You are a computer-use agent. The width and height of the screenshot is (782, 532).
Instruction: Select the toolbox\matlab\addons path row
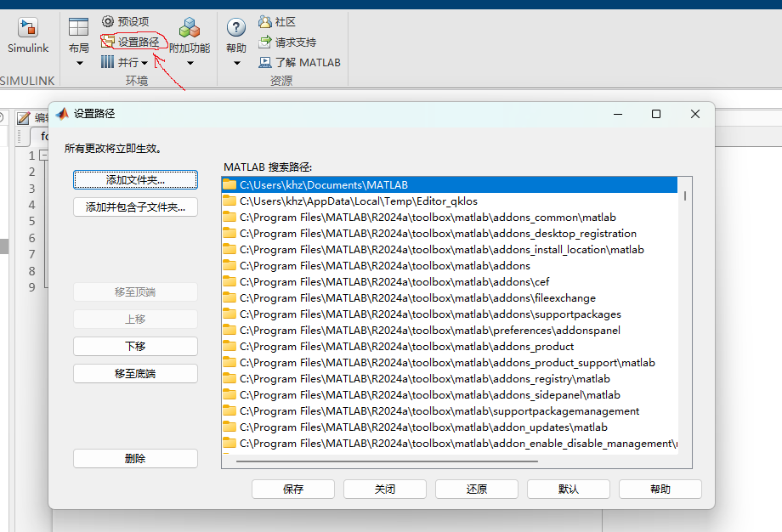pos(450,266)
